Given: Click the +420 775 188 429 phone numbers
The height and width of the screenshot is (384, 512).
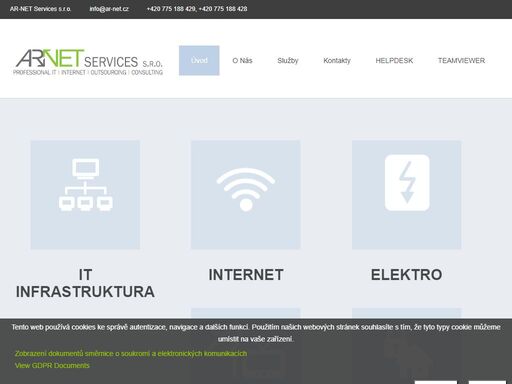Looking at the screenshot, I should pyautogui.click(x=197, y=9).
